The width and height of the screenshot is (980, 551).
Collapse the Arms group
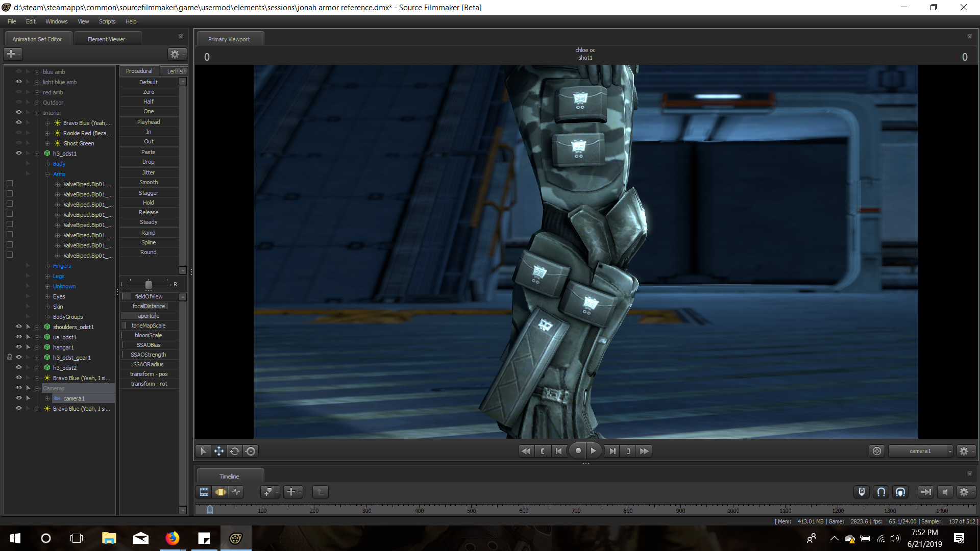pyautogui.click(x=47, y=174)
